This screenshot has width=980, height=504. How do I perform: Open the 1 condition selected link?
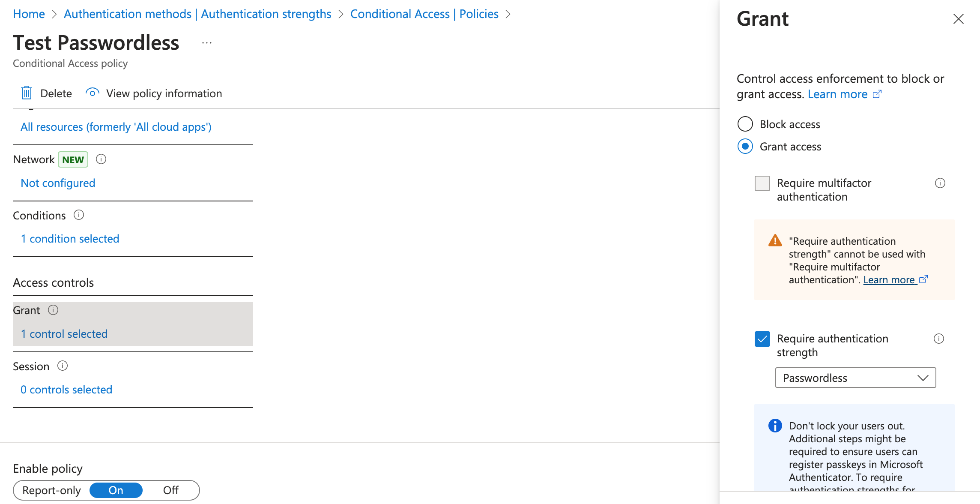coord(70,238)
